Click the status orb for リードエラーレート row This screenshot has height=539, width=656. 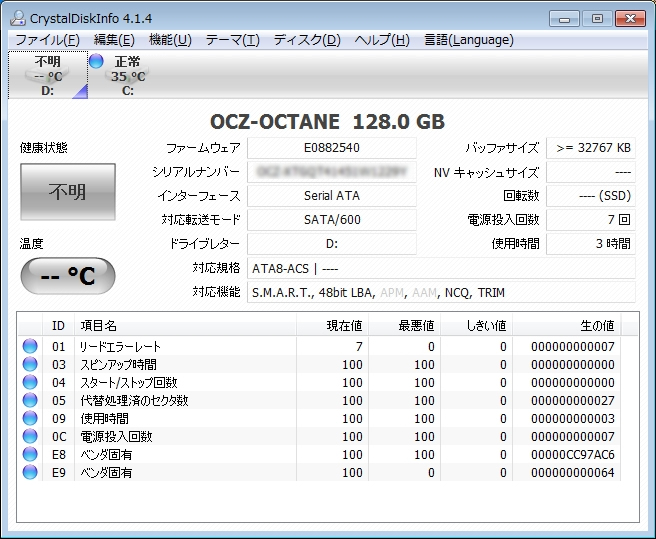[x=30, y=346]
